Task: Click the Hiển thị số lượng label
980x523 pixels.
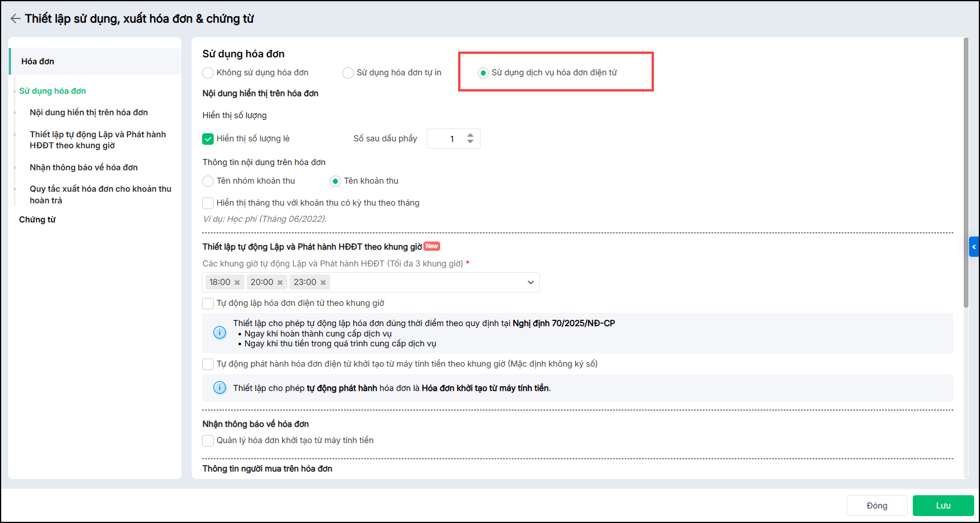Action: [x=235, y=115]
